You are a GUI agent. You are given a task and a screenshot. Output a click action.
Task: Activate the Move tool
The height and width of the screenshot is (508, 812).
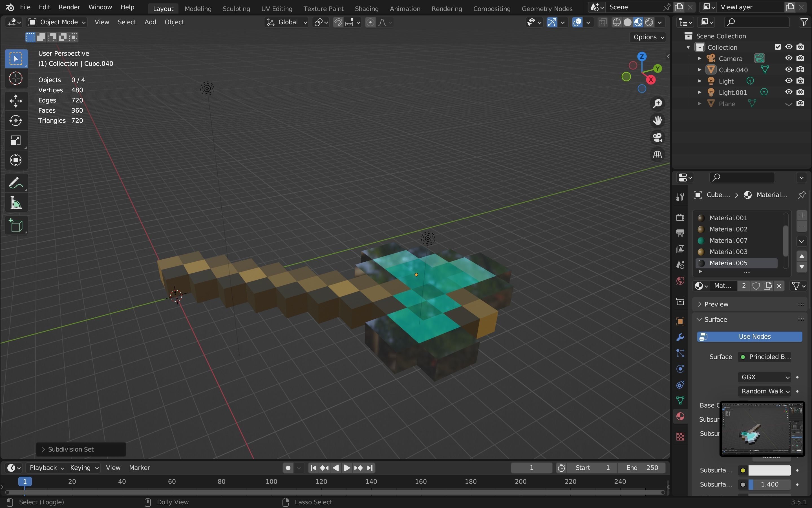point(16,101)
